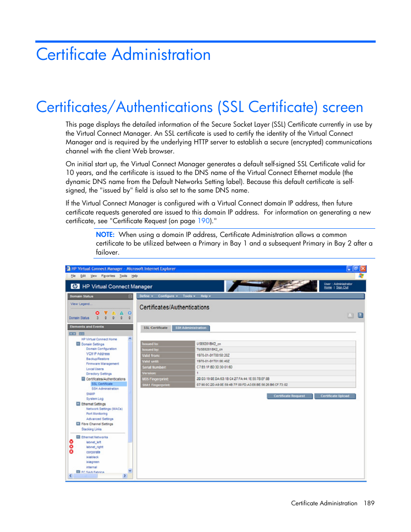The width and height of the screenshot is (411, 532).
Task: Click the collapse-all tree icon under Elements and Events
Action: 81,333
